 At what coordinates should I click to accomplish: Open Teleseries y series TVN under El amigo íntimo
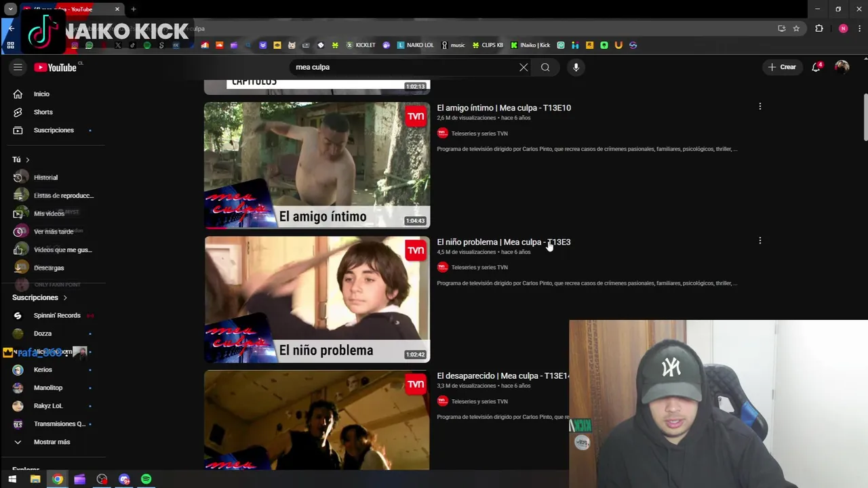[x=479, y=134]
